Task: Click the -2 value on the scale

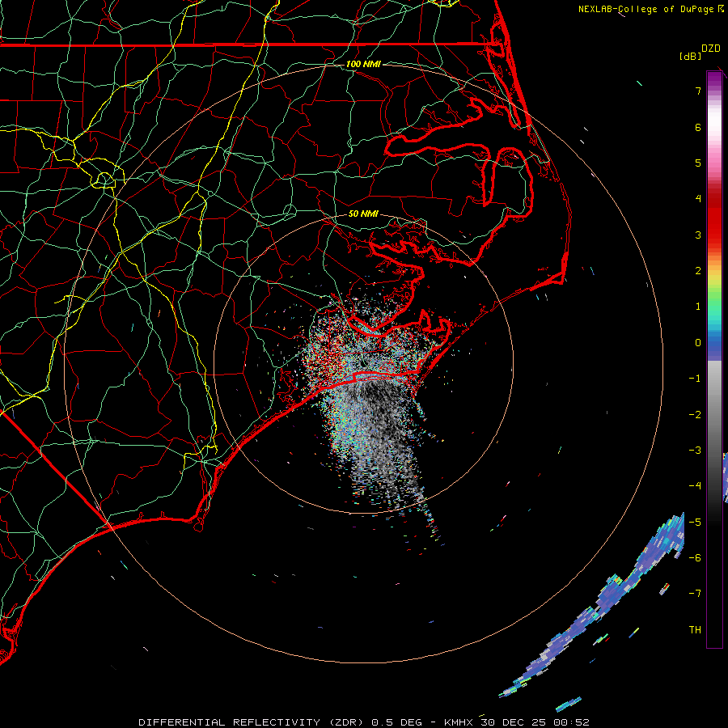Action: click(695, 415)
